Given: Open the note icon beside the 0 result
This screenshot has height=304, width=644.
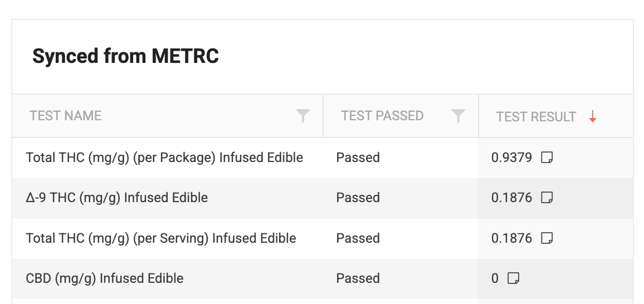Looking at the screenshot, I should [x=513, y=278].
